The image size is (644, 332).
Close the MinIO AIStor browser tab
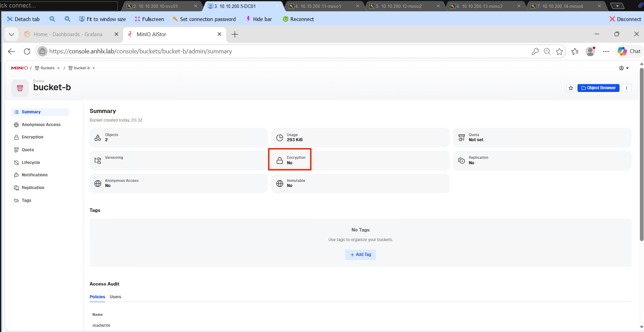coord(219,34)
